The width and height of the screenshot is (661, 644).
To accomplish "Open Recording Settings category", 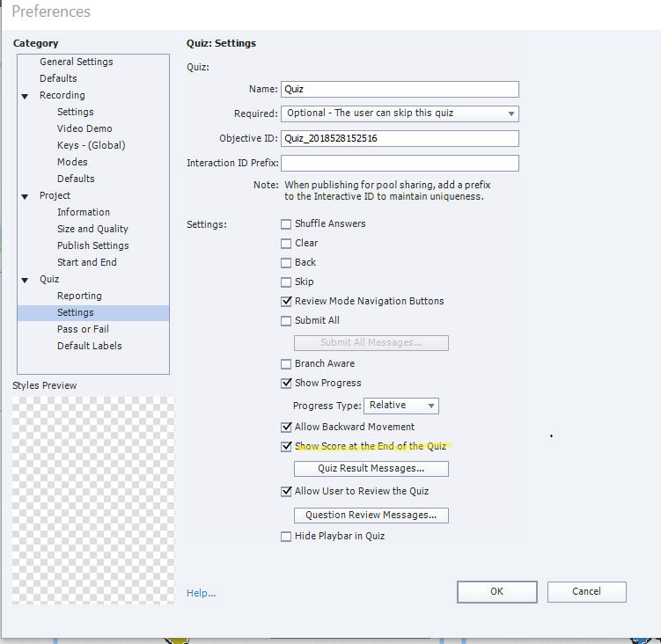I will [x=76, y=112].
